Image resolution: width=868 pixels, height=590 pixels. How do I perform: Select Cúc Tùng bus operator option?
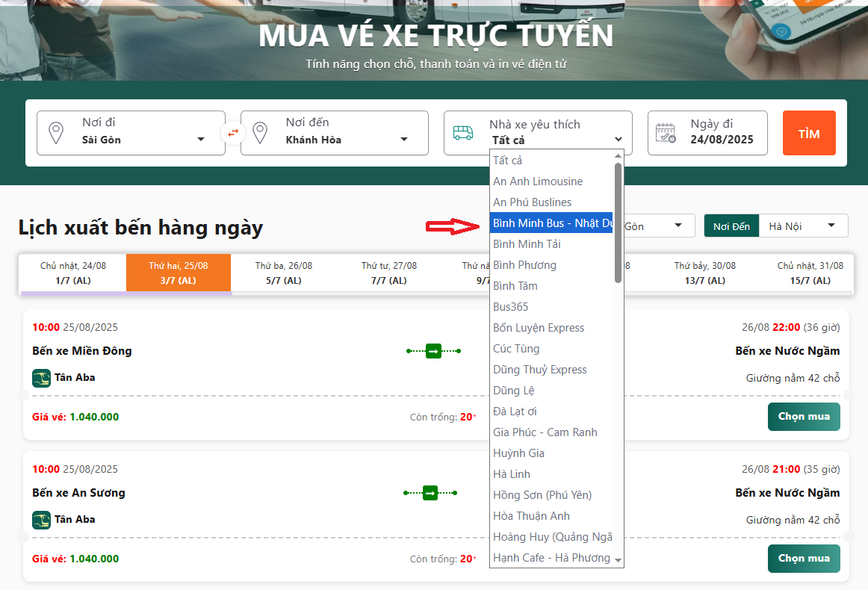[516, 349]
